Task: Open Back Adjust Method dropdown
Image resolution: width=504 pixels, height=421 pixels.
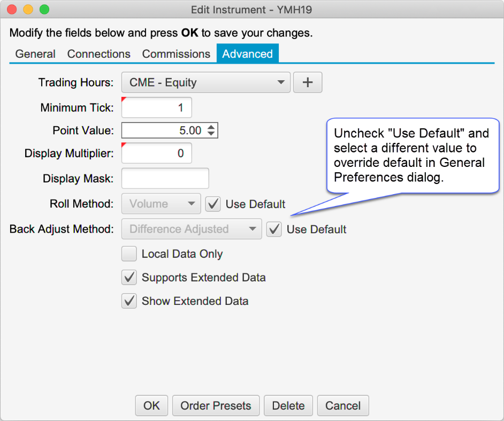Action: (x=192, y=229)
